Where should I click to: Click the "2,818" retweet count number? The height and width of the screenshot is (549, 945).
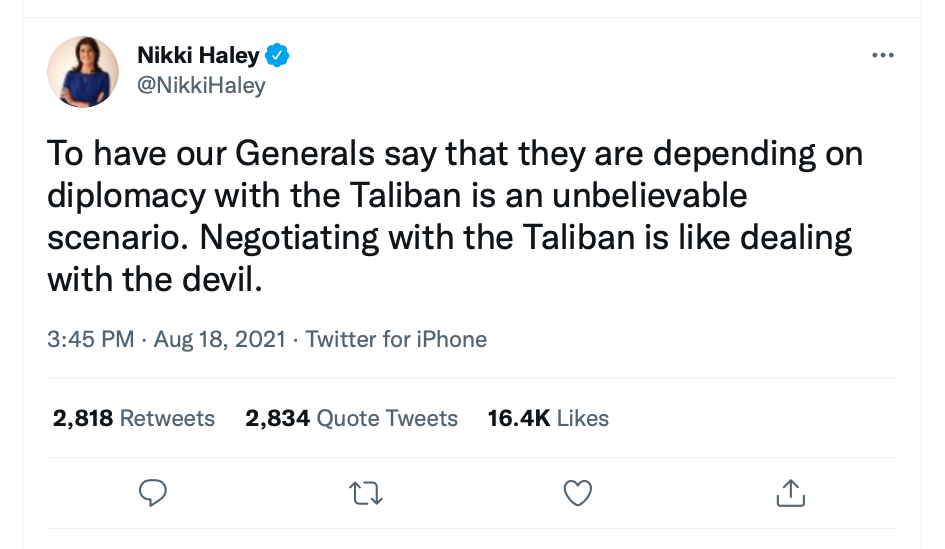coord(82,418)
